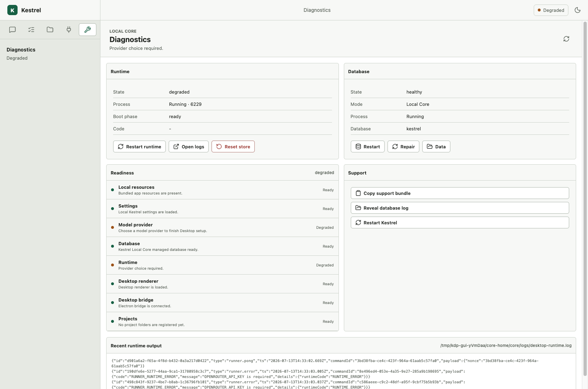Click the Degraded status badge in header
This screenshot has height=389, width=588.
point(551,10)
